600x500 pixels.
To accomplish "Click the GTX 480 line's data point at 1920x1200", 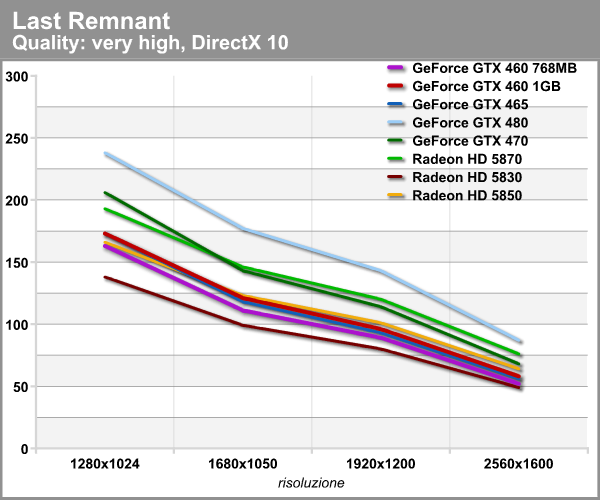I will point(381,271).
